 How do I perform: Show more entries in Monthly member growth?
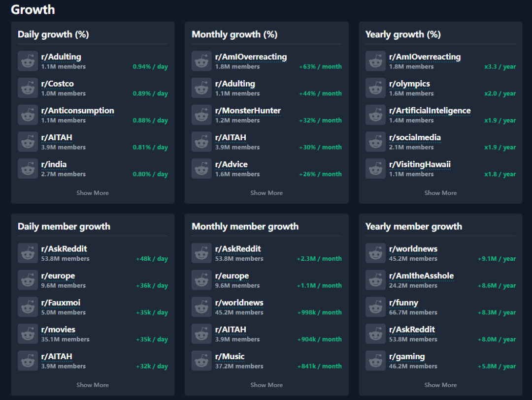266,385
